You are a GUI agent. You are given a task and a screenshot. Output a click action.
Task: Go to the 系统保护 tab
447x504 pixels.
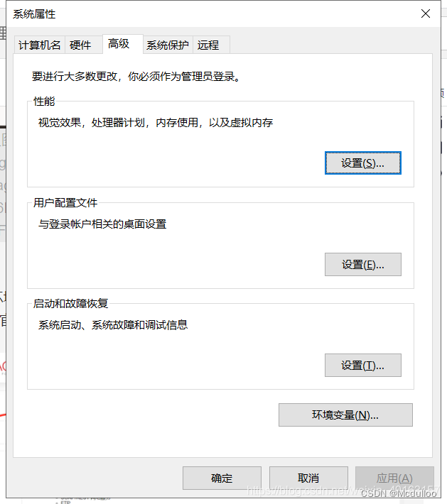tap(168, 45)
